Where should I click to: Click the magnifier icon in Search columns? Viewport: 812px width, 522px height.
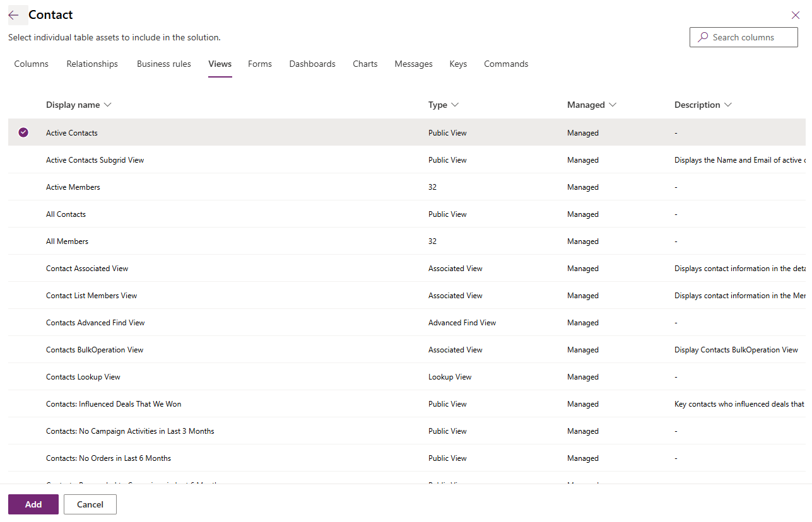point(702,37)
